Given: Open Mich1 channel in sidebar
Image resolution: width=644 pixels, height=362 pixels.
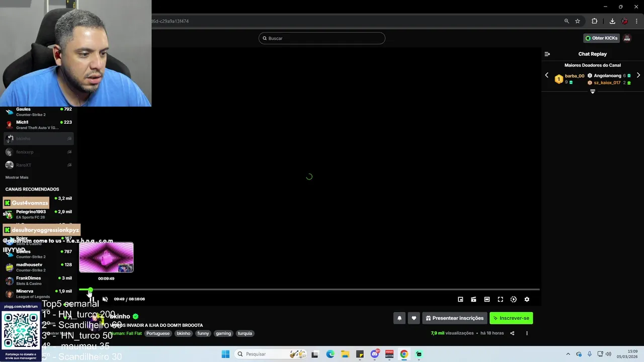Looking at the screenshot, I should point(39,125).
